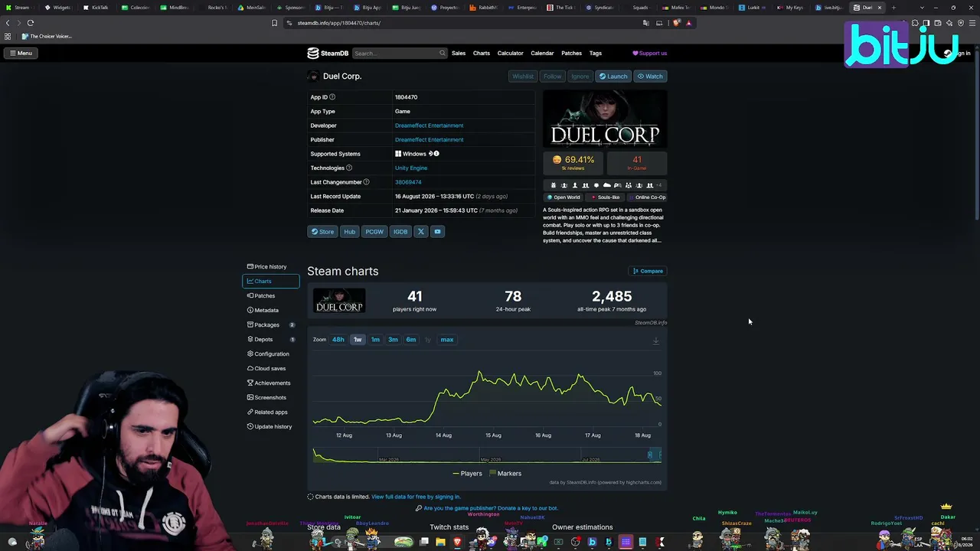
Task: Open the YouTube link button
Action: [x=437, y=231]
